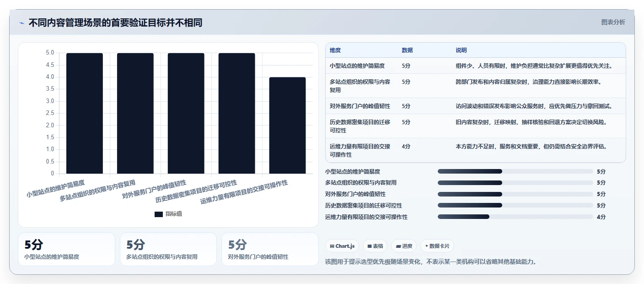Click the 数据 table column header
Screen dimensions: 644x284
pyautogui.click(x=407, y=50)
